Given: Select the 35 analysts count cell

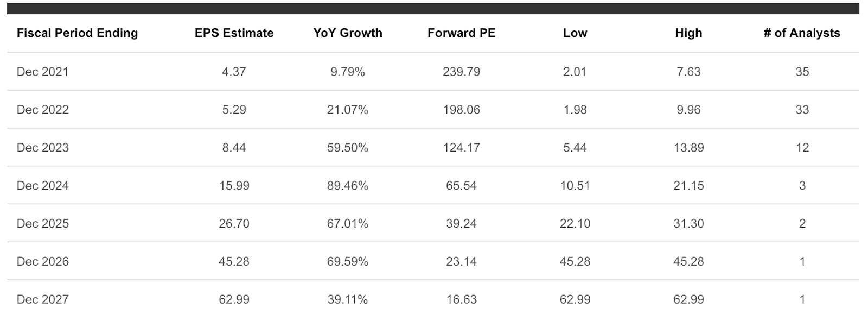Looking at the screenshot, I should 802,72.
